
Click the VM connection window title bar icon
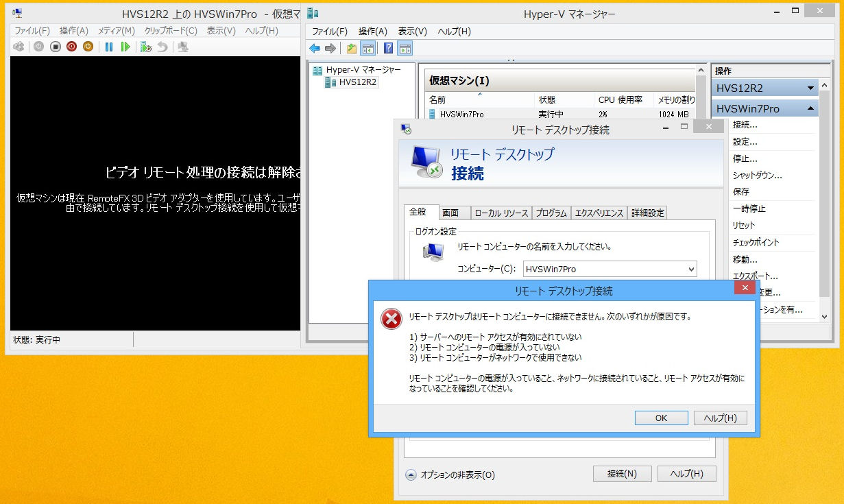[x=17, y=13]
